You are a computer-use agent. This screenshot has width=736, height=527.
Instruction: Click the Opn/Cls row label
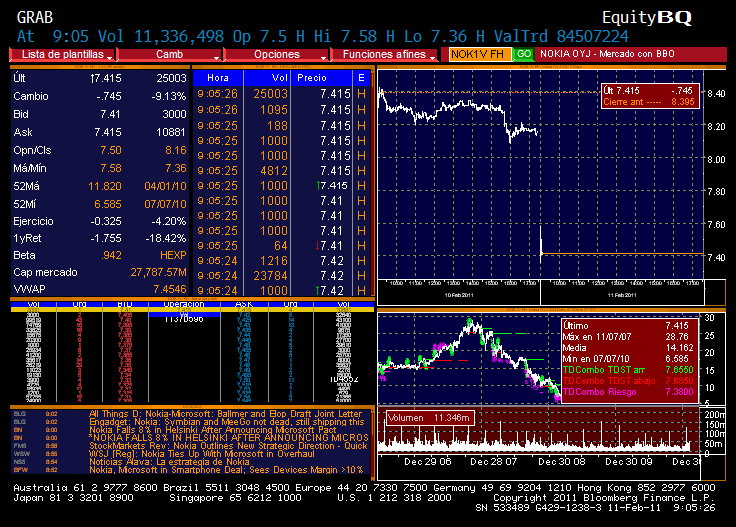(x=32, y=151)
